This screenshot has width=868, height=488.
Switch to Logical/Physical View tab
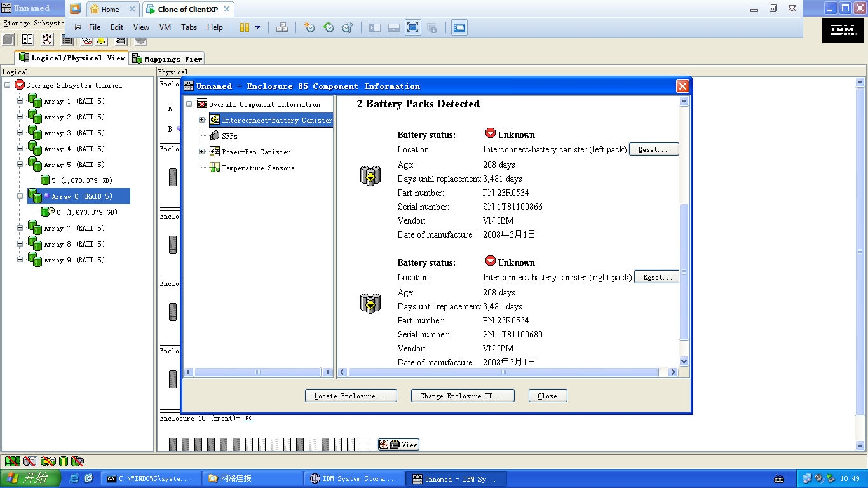[72, 57]
